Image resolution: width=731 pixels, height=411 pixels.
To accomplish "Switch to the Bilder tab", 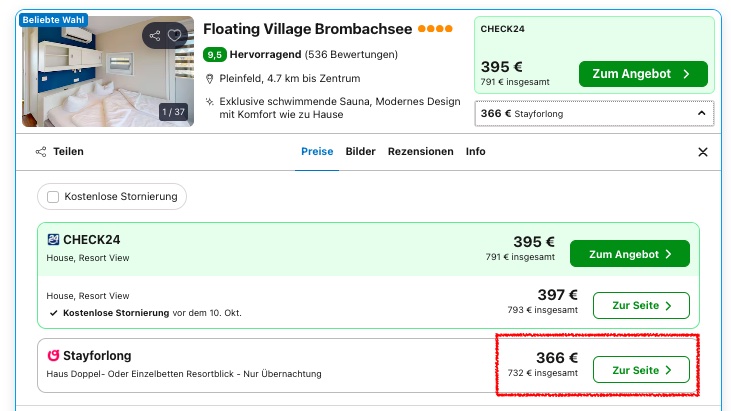I will click(360, 152).
